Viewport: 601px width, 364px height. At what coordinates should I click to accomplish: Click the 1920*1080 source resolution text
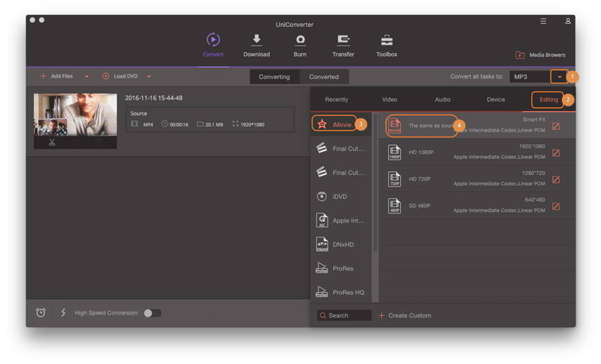pyautogui.click(x=252, y=124)
